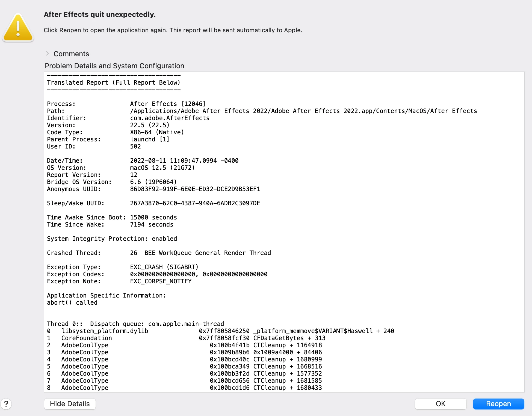
Task: Click the question mark help button
Action: pyautogui.click(x=6, y=404)
